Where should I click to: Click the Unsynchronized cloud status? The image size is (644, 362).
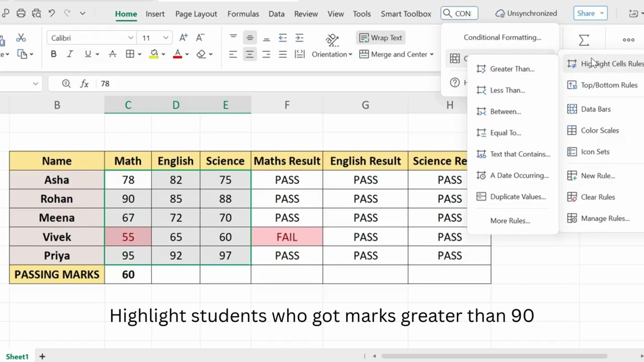pos(526,14)
